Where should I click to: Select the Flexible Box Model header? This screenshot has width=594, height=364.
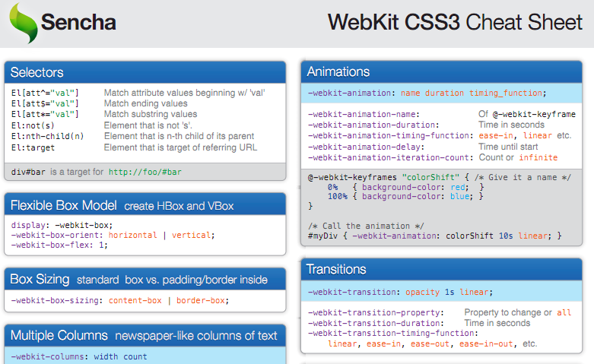coord(145,205)
